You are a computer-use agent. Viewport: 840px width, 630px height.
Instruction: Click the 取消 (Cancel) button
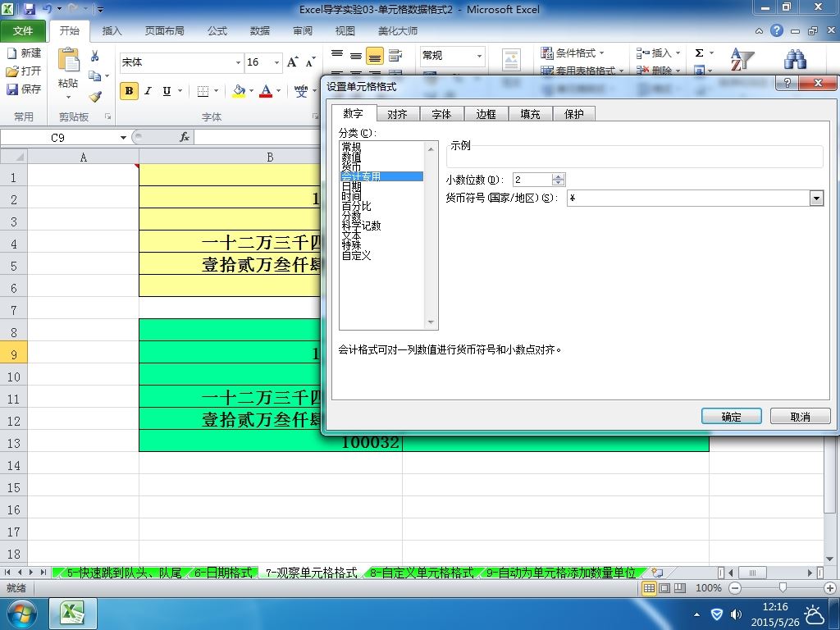click(x=801, y=416)
